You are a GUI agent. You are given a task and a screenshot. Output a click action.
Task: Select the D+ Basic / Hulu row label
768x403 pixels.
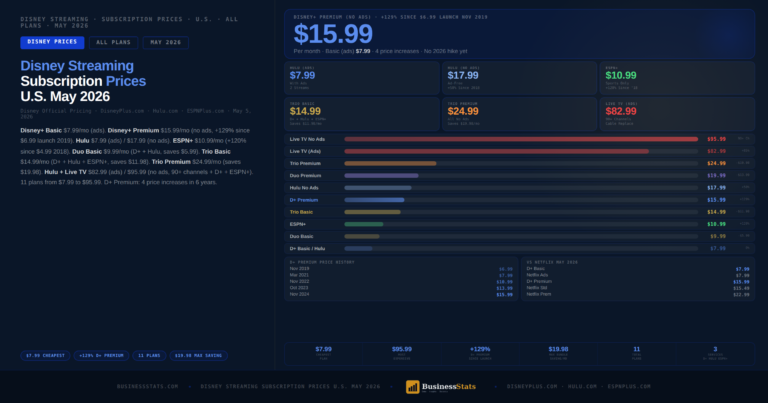(307, 249)
